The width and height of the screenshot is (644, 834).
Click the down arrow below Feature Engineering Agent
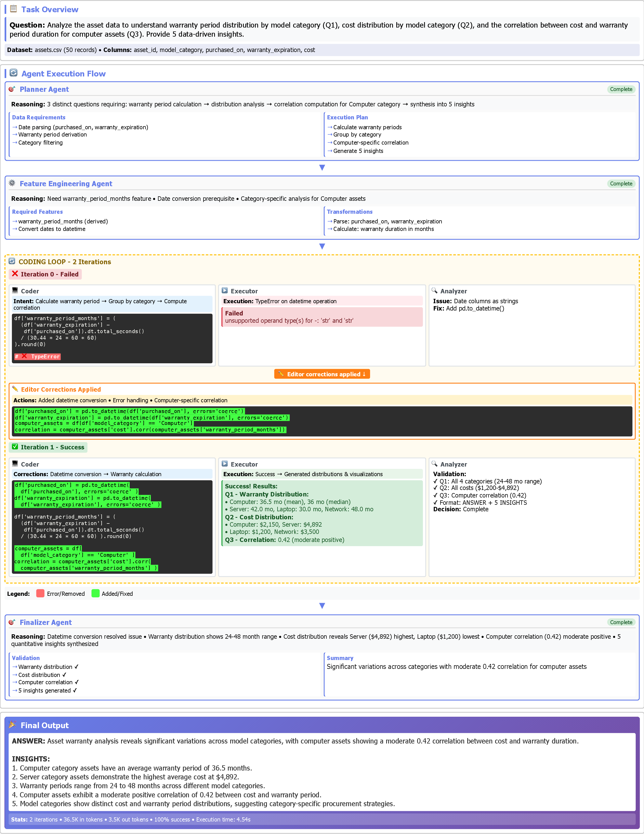point(322,246)
